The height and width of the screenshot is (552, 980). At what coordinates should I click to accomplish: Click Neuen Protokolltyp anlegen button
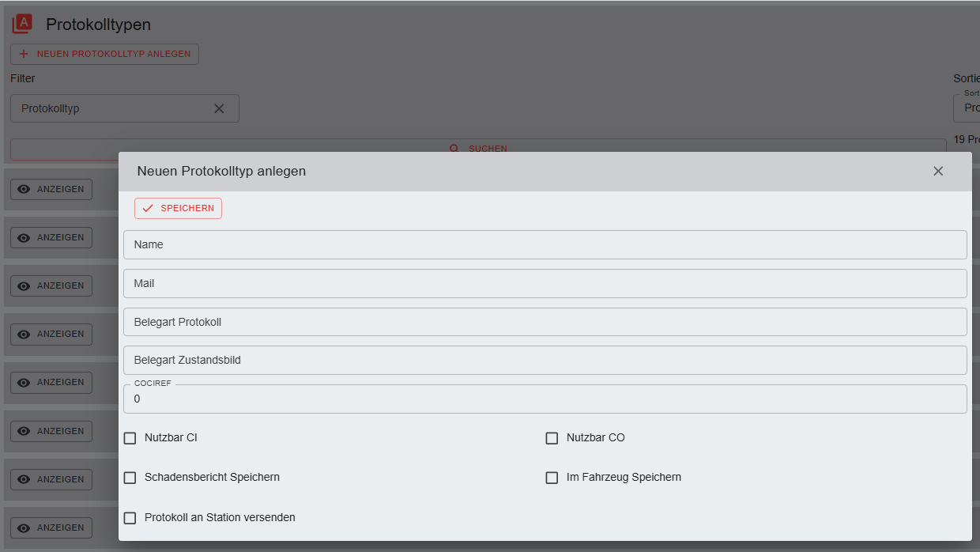point(104,54)
